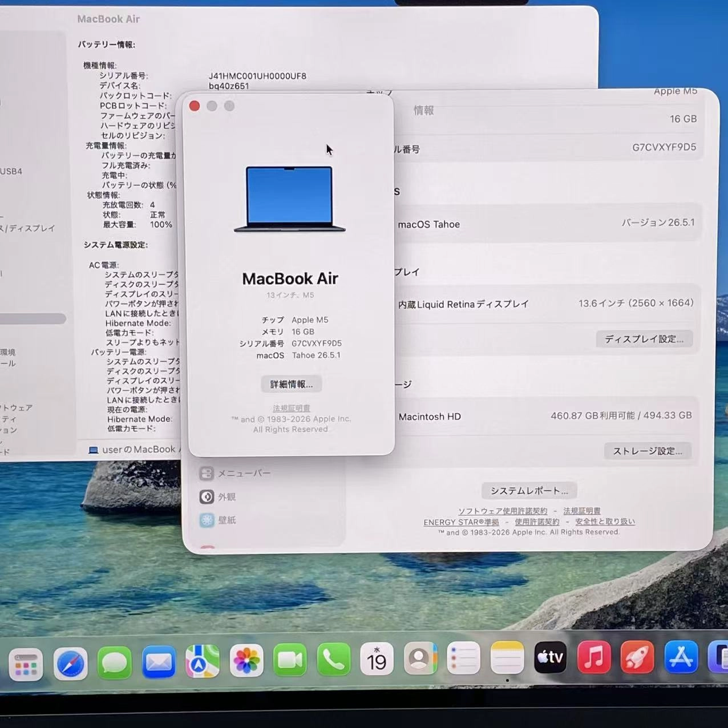
Task: Click バージョン 26.5.1 value
Action: [x=658, y=223]
